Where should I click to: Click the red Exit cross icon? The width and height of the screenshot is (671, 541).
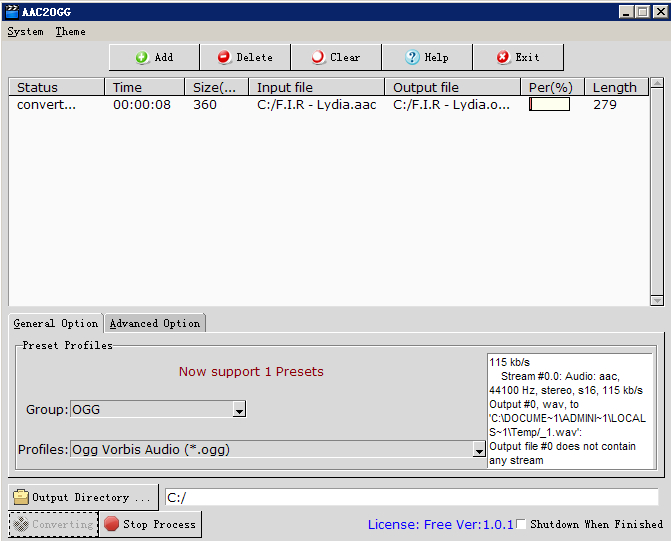(x=503, y=57)
